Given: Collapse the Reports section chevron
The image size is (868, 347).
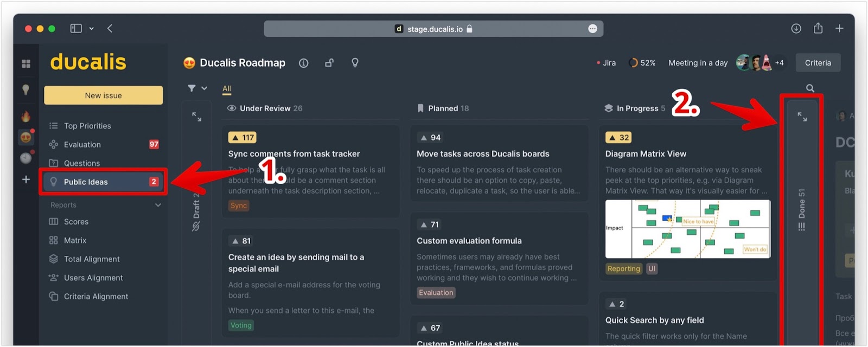Looking at the screenshot, I should coord(158,205).
